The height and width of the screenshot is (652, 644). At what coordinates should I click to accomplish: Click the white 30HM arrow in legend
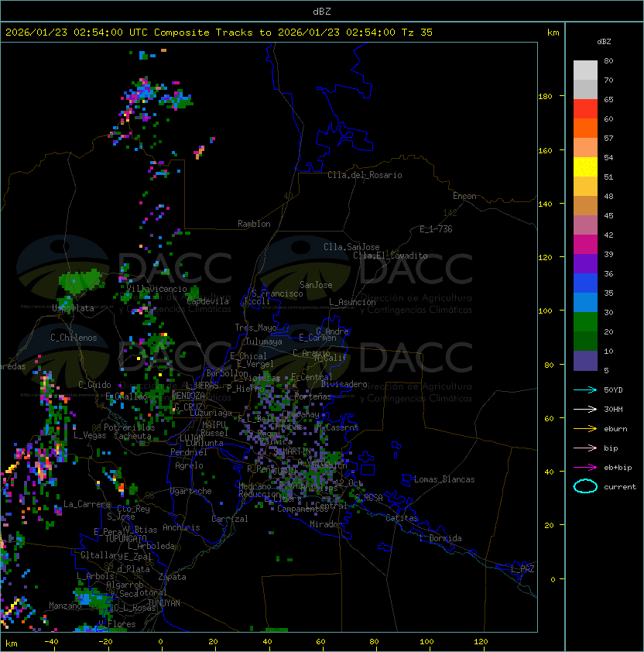tap(585, 410)
